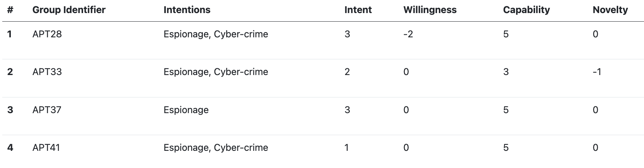The image size is (644, 168).
Task: Click APT33's Novelty value -1
Action: 597,72
